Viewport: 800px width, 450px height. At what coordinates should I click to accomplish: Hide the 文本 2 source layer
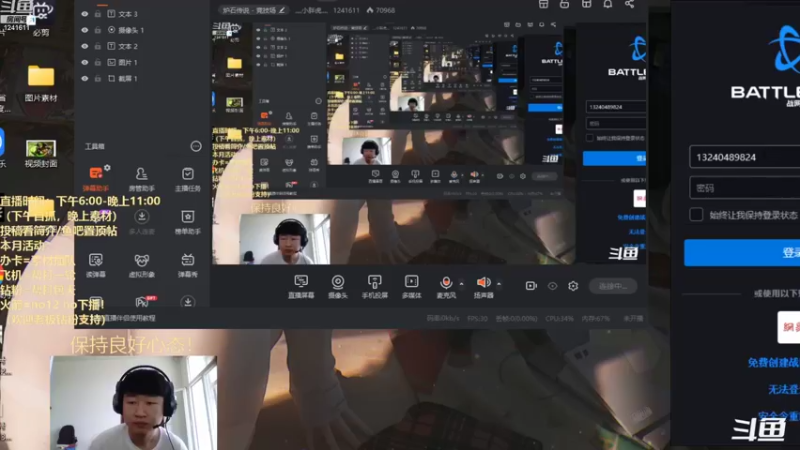[85, 46]
